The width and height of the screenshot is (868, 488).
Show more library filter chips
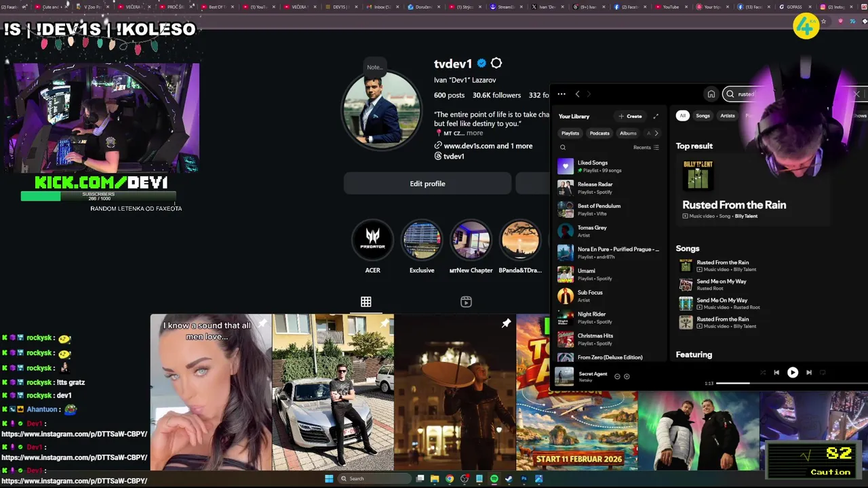tap(656, 134)
